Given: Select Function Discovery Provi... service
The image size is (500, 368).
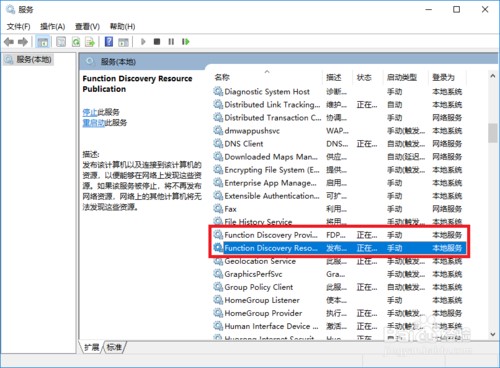Looking at the screenshot, I should point(338,235).
